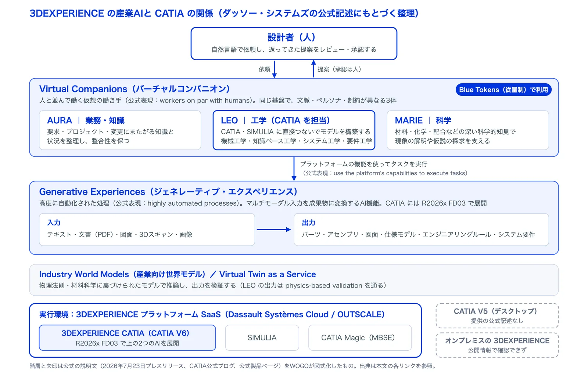Click the footnote starting with 階層と矢印は公式の説明文
The height and width of the screenshot is (372, 588).
click(x=233, y=366)
